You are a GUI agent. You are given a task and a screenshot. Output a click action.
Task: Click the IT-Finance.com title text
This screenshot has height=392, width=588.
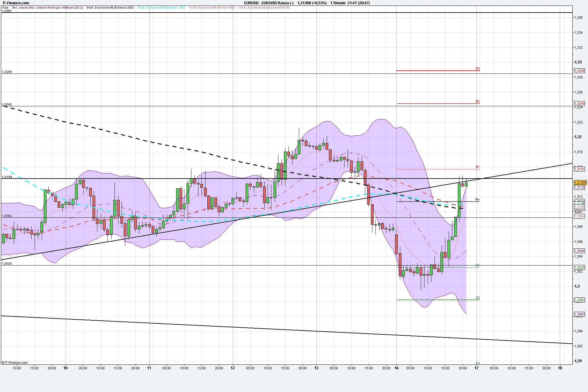(x=16, y=3)
